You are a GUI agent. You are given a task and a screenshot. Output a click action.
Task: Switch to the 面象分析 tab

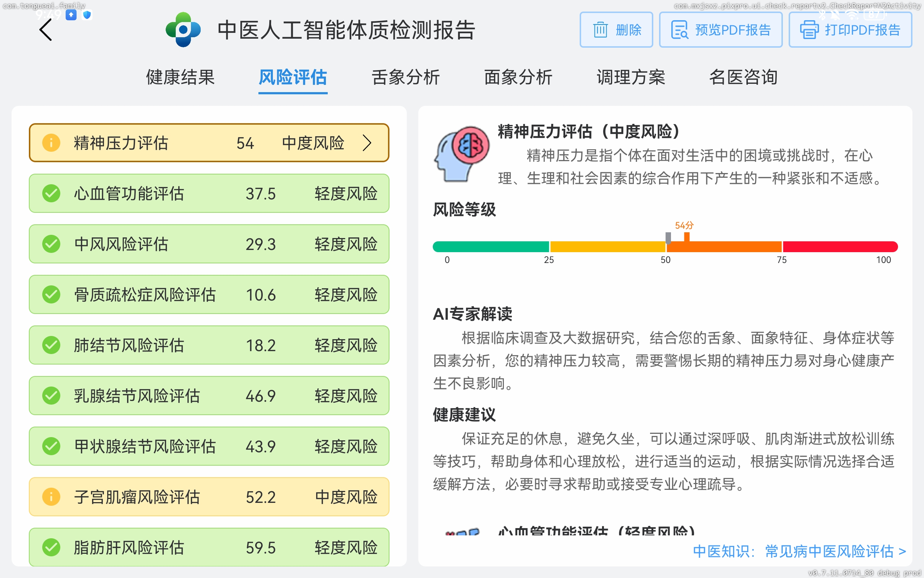tap(518, 77)
